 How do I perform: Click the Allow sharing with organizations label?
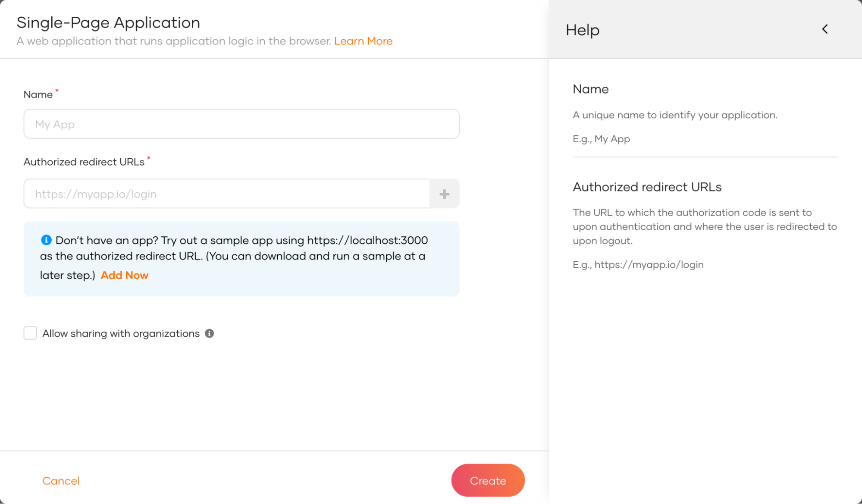click(x=120, y=333)
